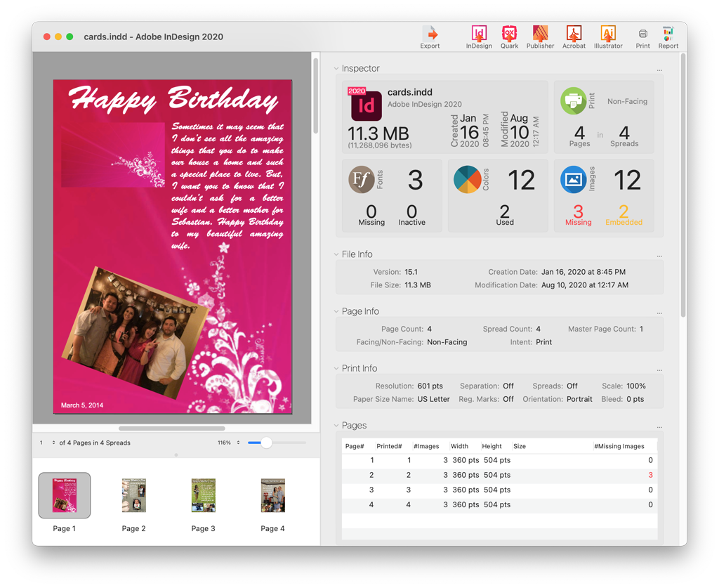
Task: Select the page 2 row in table
Action: coord(499,475)
